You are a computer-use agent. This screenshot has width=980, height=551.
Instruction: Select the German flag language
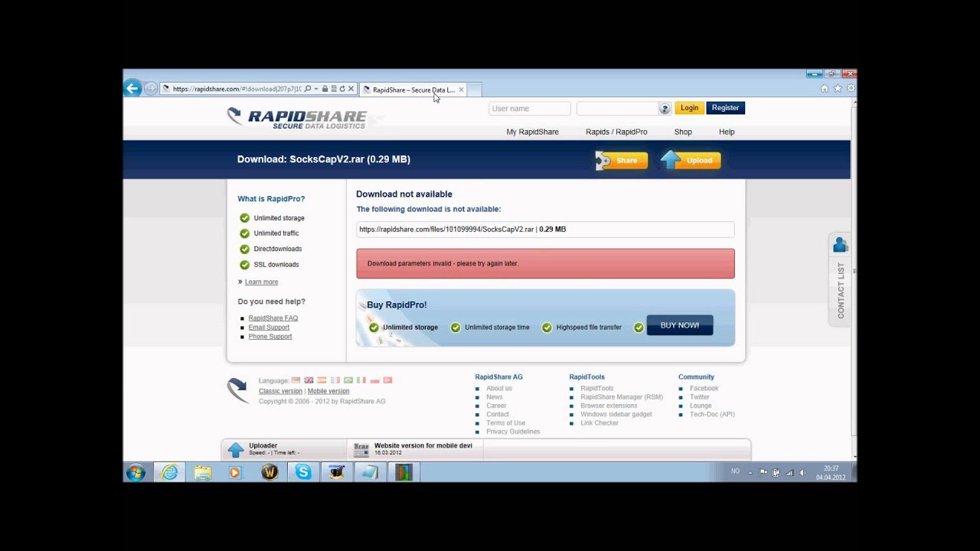tap(296, 380)
